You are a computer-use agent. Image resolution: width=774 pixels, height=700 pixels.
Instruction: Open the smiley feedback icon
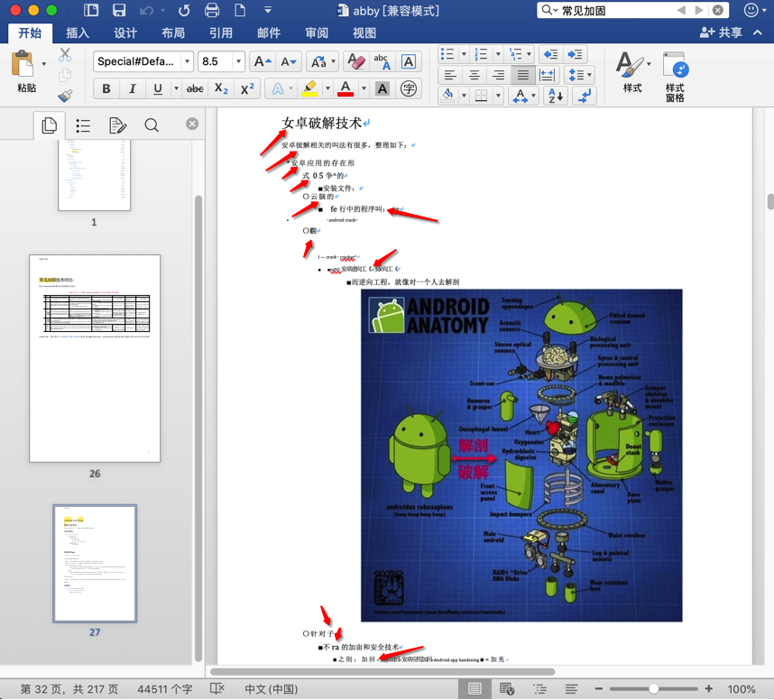(751, 10)
